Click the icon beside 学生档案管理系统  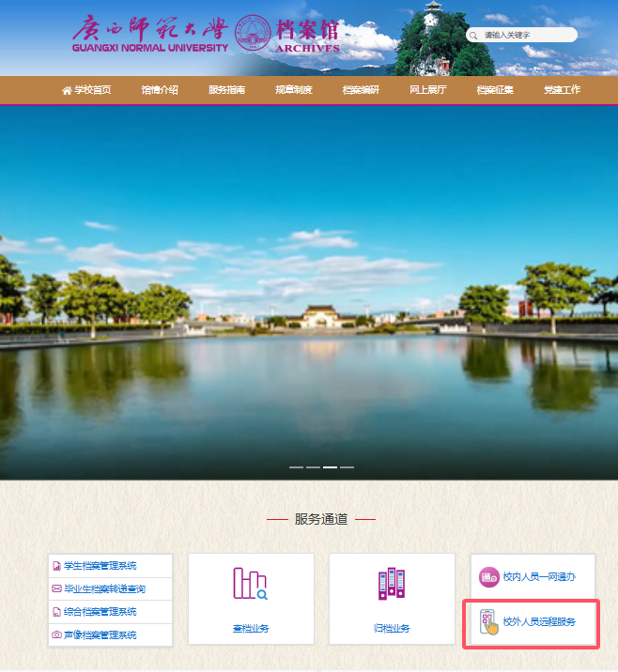56,566
